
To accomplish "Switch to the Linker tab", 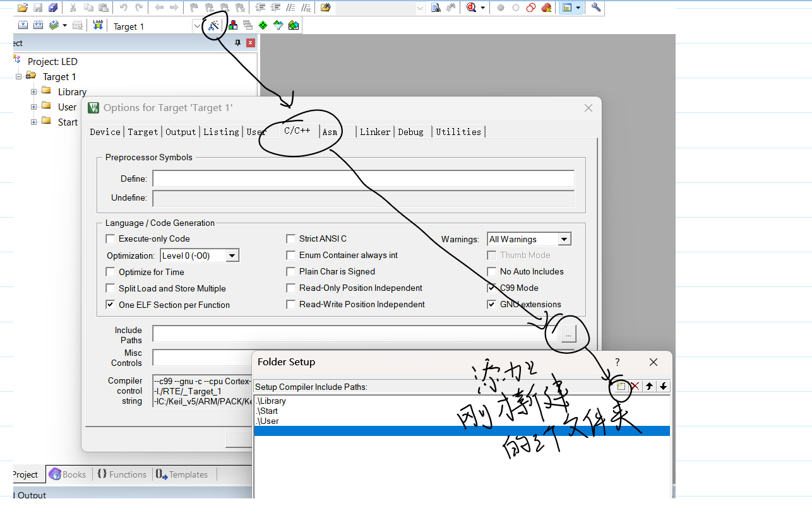I will coord(375,132).
